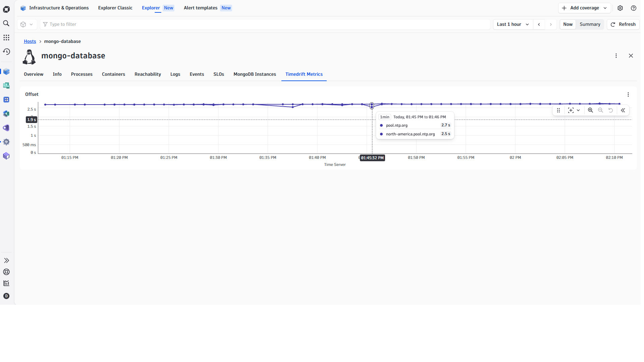
Task: Open the user profile avatar D
Action: coord(6,296)
